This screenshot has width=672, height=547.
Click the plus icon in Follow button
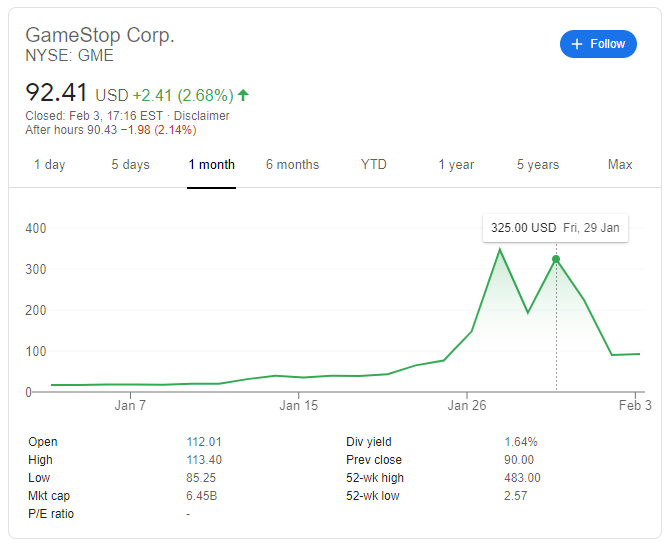pyautogui.click(x=577, y=44)
